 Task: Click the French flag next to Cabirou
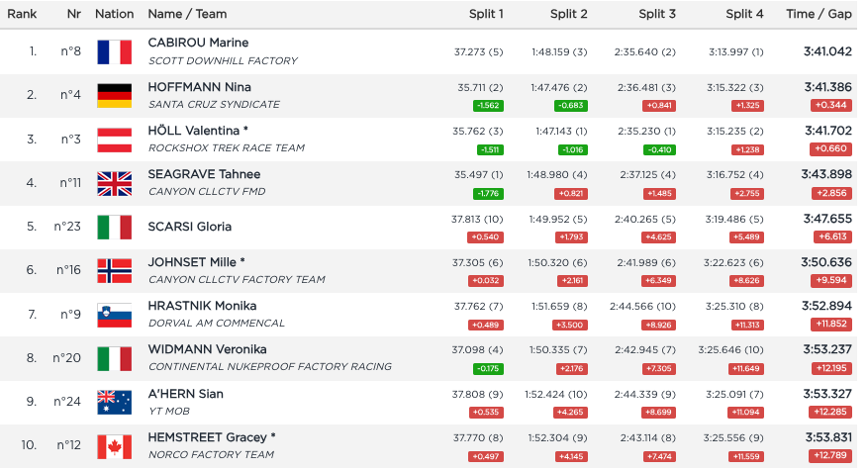coord(114,51)
